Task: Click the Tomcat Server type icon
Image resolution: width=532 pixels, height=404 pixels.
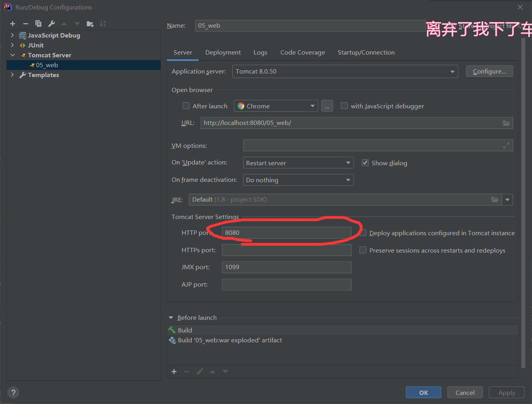Action: pyautogui.click(x=23, y=55)
